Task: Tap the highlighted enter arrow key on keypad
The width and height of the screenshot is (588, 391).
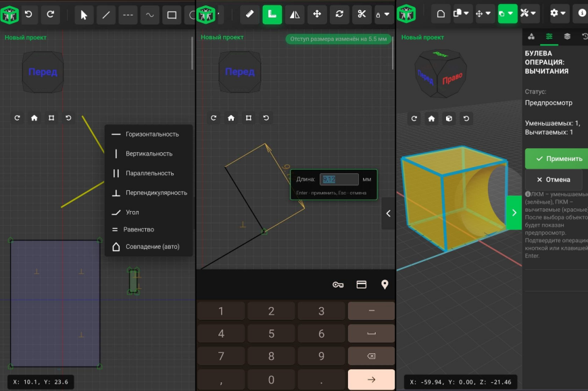Action: point(371,379)
